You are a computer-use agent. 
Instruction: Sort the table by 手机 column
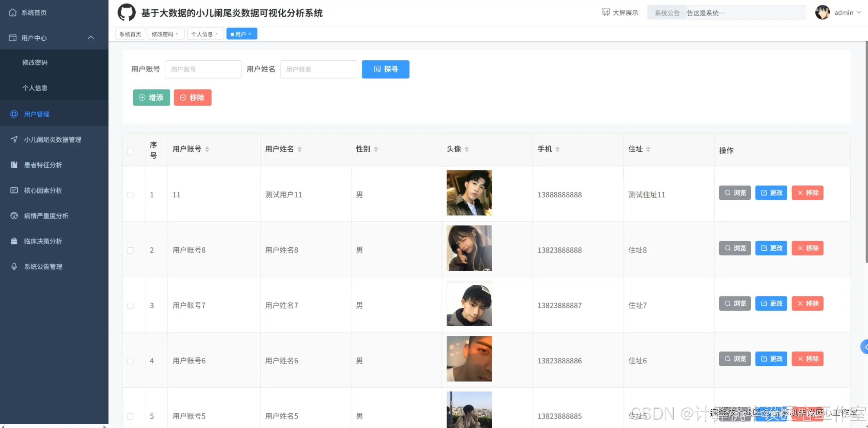tap(557, 149)
